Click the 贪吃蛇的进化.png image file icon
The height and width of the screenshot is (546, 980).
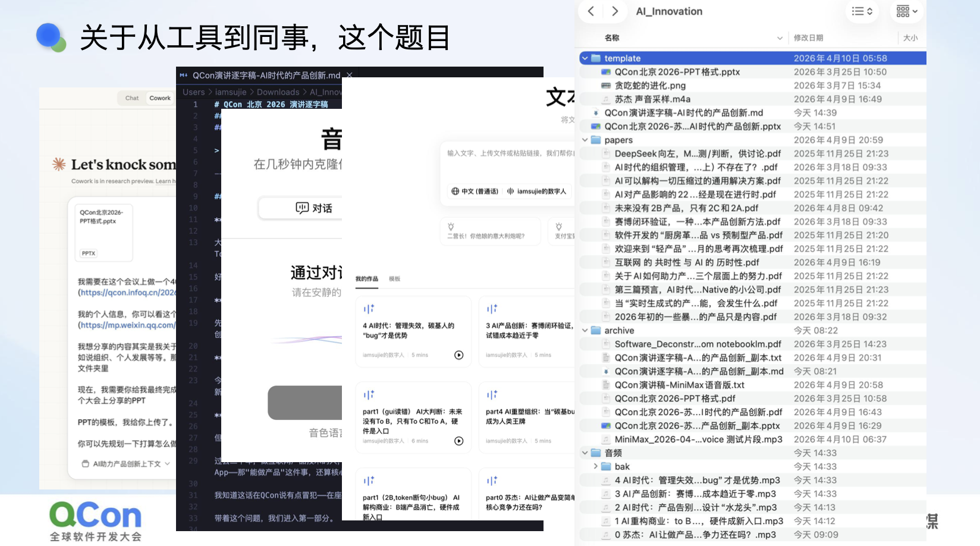coord(606,86)
